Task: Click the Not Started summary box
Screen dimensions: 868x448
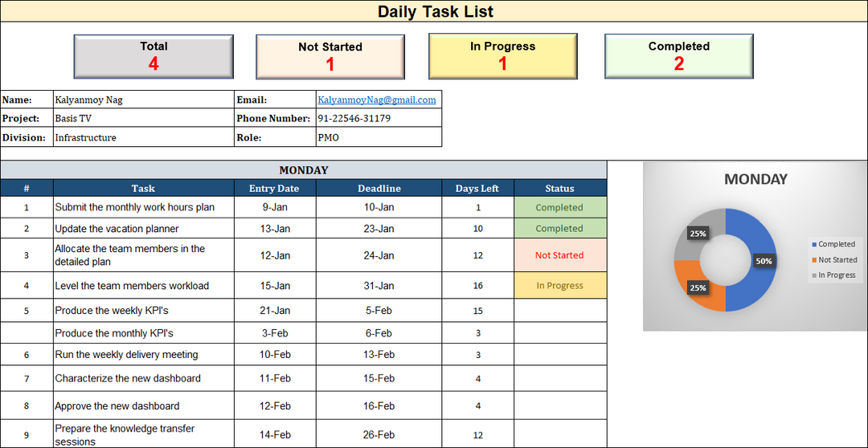Action: coord(330,57)
